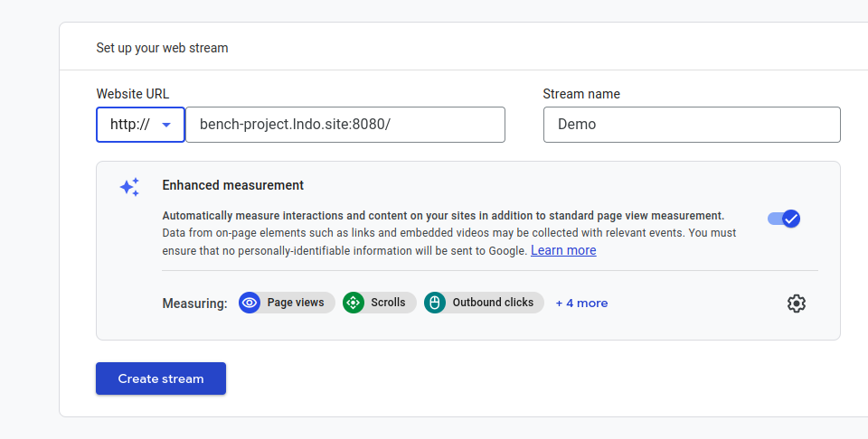This screenshot has height=439, width=868.
Task: Click the 'Set up your web stream' heading
Action: [162, 48]
